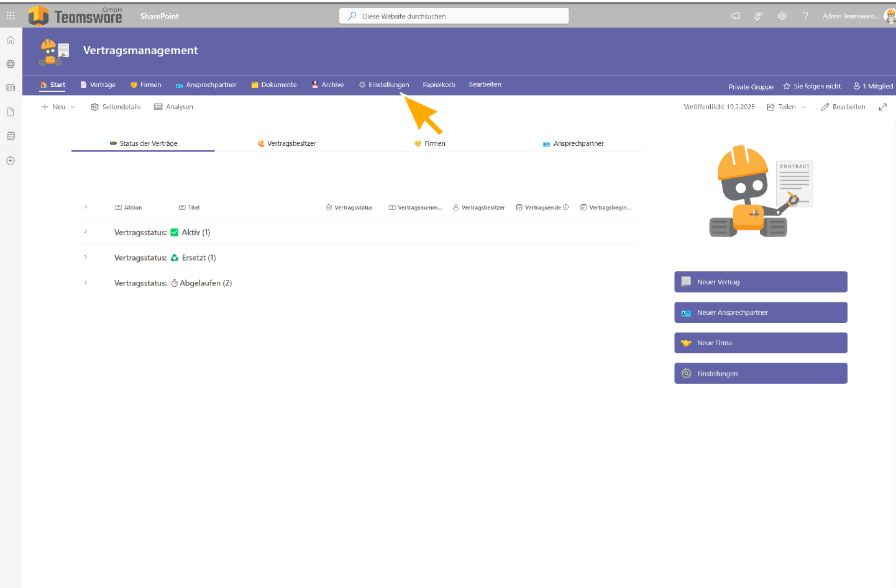The image size is (896, 588).
Task: Open the Analysen toolbar item
Action: click(x=174, y=107)
